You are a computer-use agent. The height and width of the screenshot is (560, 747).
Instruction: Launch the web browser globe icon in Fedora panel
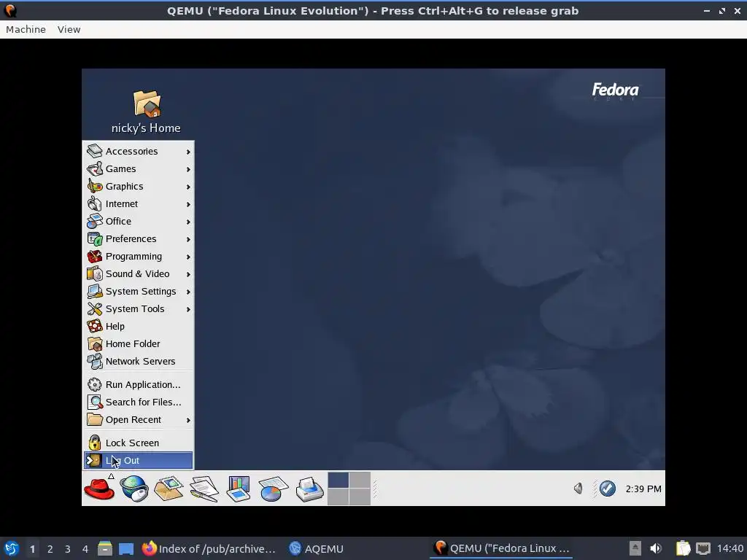click(134, 489)
